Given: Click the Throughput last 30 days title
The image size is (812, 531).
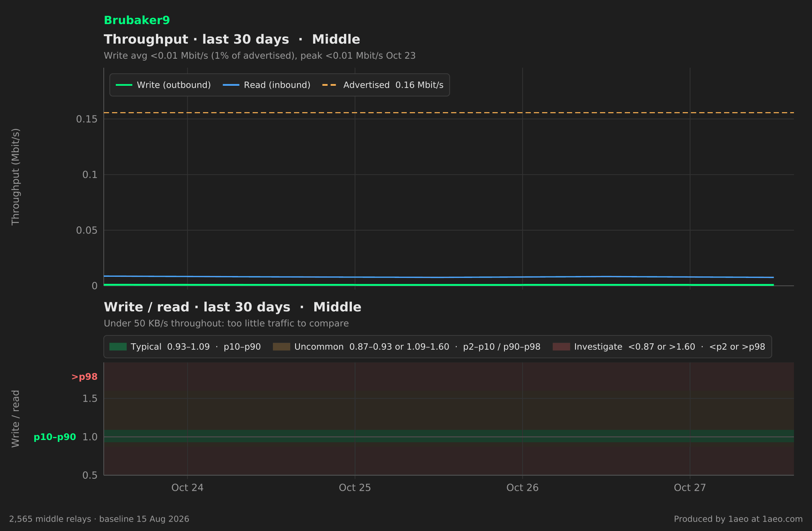Looking at the screenshot, I should click(232, 39).
